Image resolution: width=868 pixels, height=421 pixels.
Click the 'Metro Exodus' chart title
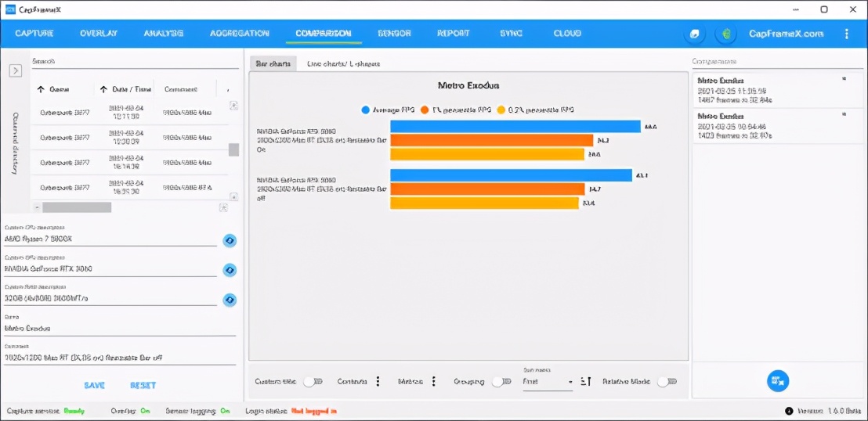tap(468, 86)
